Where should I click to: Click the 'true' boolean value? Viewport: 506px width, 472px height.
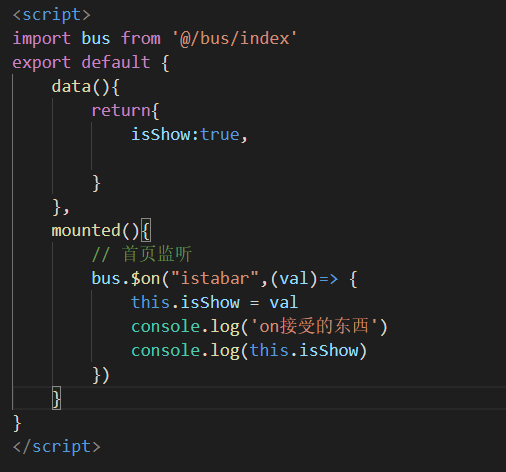point(220,135)
